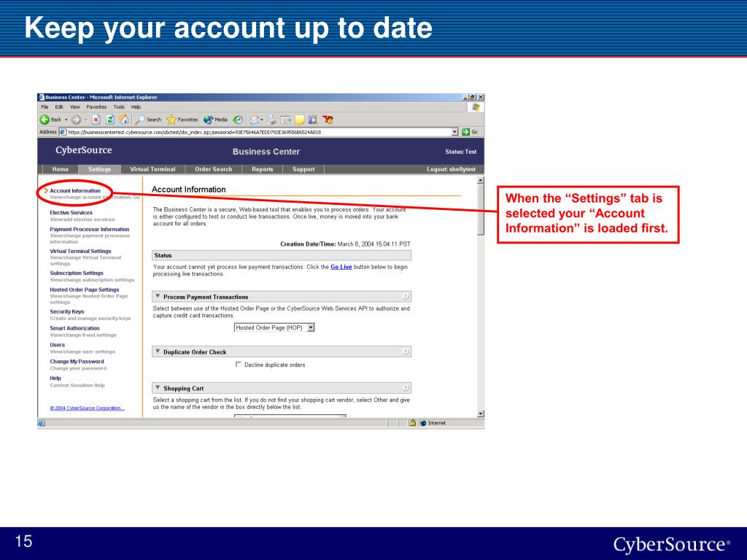Open Elective Services in the sidebar

pos(71,212)
